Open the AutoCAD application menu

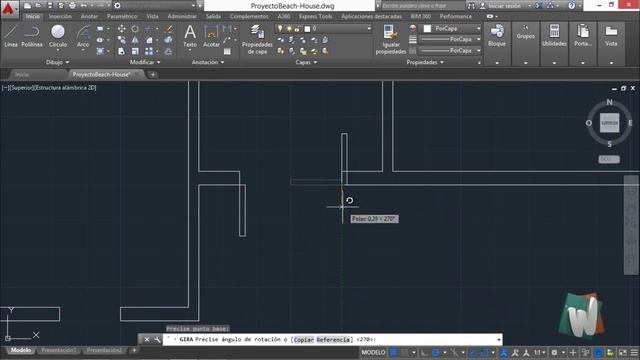pos(9,9)
